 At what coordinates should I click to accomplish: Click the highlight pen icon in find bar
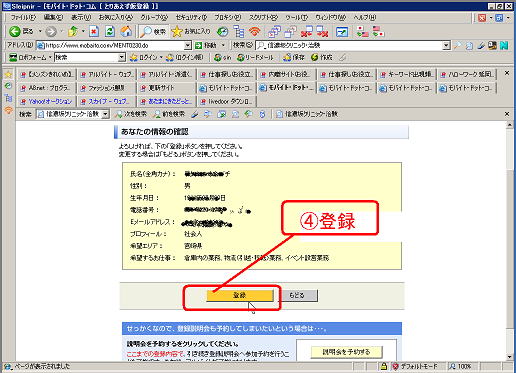tap(195, 114)
